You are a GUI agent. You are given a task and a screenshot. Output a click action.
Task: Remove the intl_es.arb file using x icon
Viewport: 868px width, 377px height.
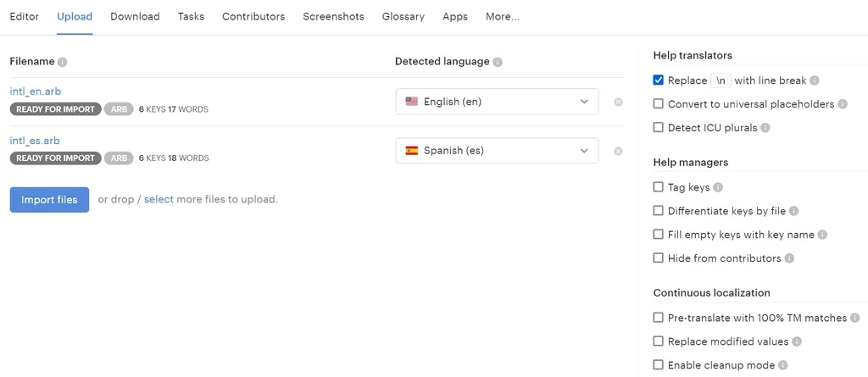(x=618, y=151)
